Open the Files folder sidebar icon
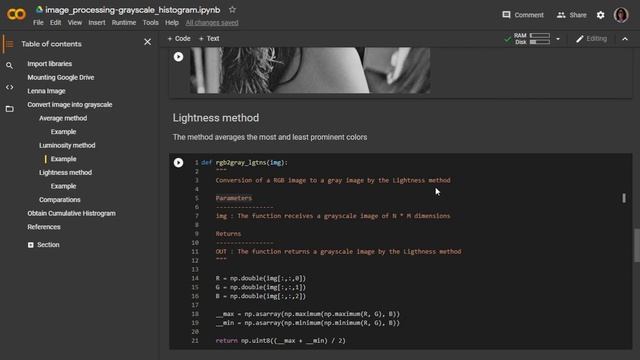This screenshot has height=360, width=640. click(9, 109)
